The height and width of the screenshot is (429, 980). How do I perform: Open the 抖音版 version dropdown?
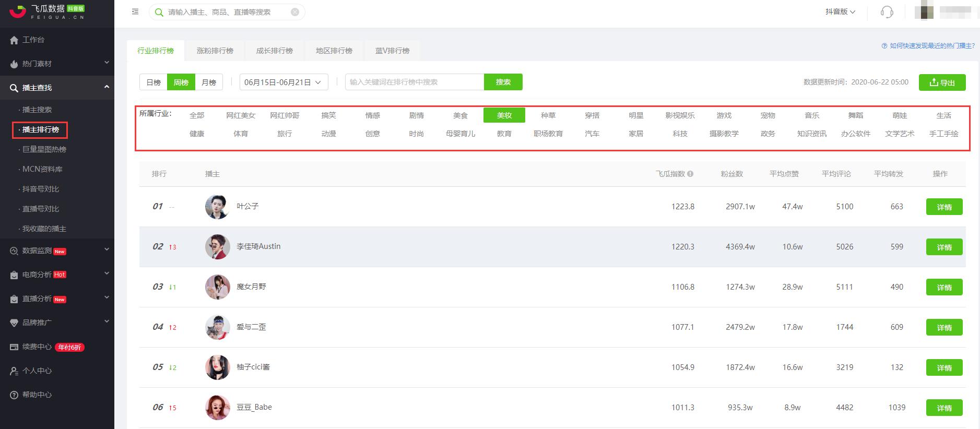[840, 11]
